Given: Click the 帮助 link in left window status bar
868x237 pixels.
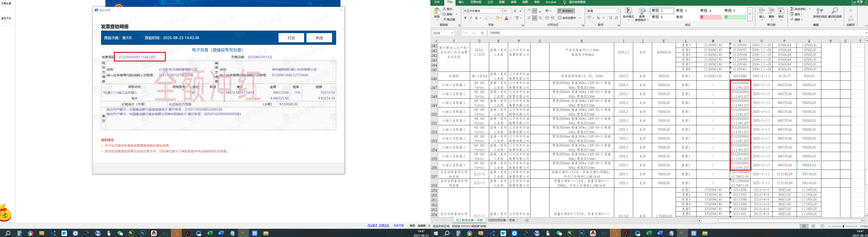Looking at the screenshot, I should tap(412, 226).
